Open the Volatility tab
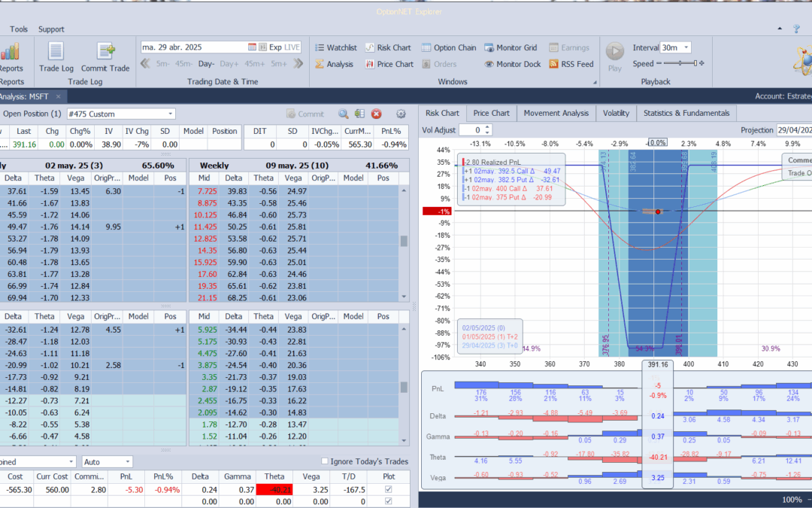Viewport: 812px width, 508px height. (616, 113)
